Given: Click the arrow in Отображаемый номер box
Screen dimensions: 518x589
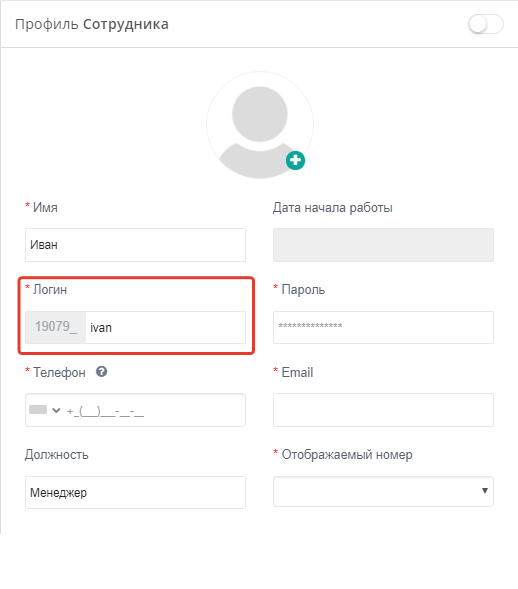Looking at the screenshot, I should (485, 491).
